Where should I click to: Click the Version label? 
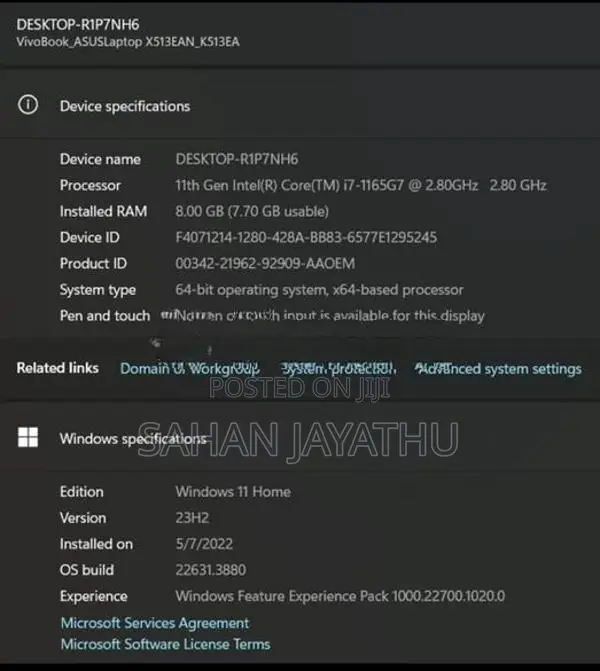[83, 518]
